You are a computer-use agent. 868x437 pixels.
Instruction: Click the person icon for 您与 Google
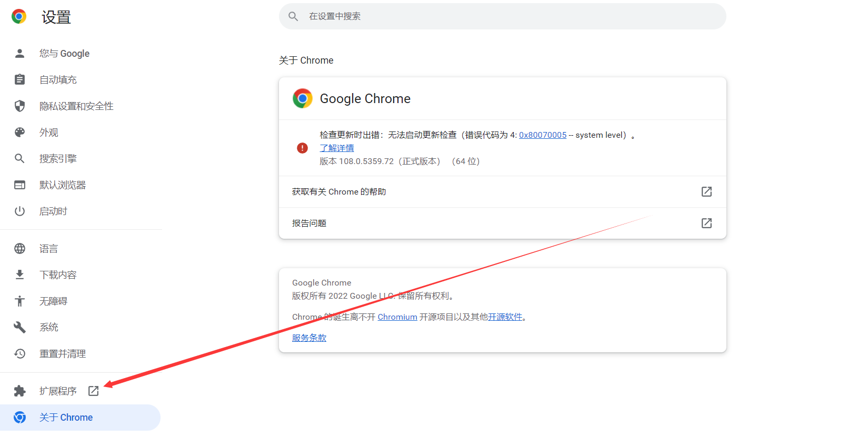click(19, 53)
